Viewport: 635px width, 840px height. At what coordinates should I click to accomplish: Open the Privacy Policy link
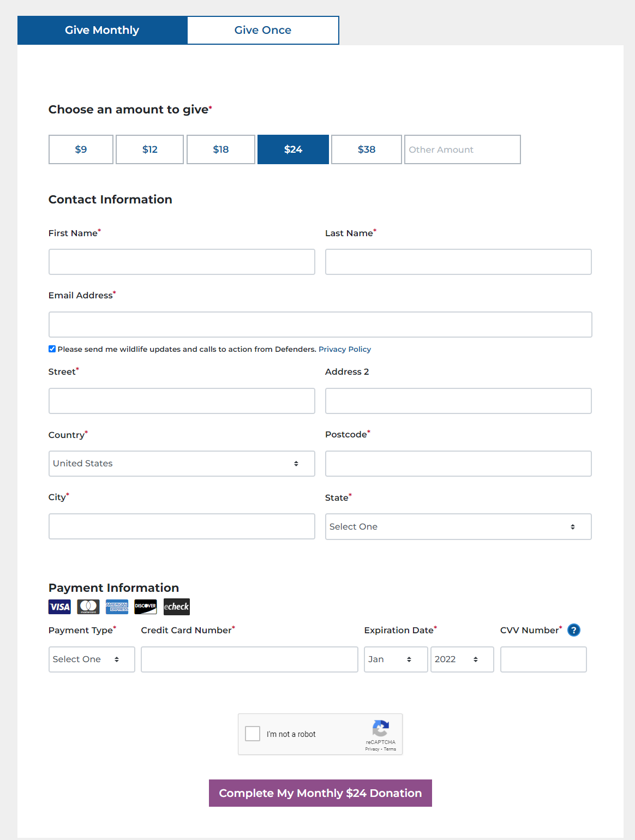[344, 349]
